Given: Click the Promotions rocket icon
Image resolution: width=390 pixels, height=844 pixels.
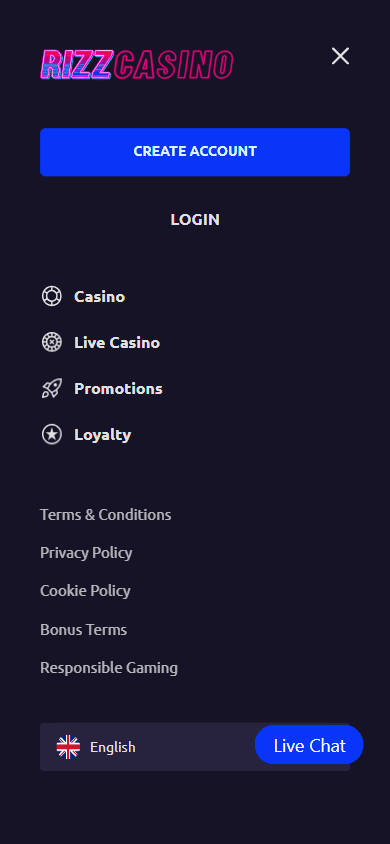Looking at the screenshot, I should click(x=52, y=389).
